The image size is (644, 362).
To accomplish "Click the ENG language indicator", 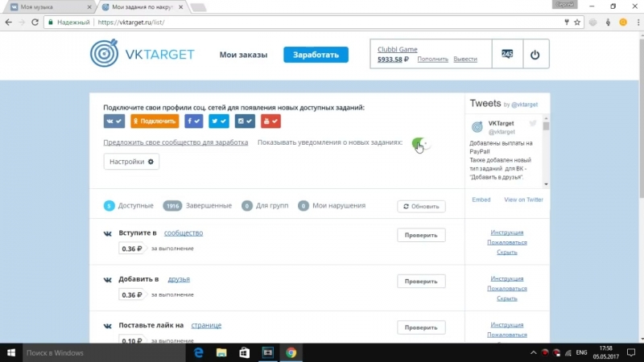I will point(581,352).
